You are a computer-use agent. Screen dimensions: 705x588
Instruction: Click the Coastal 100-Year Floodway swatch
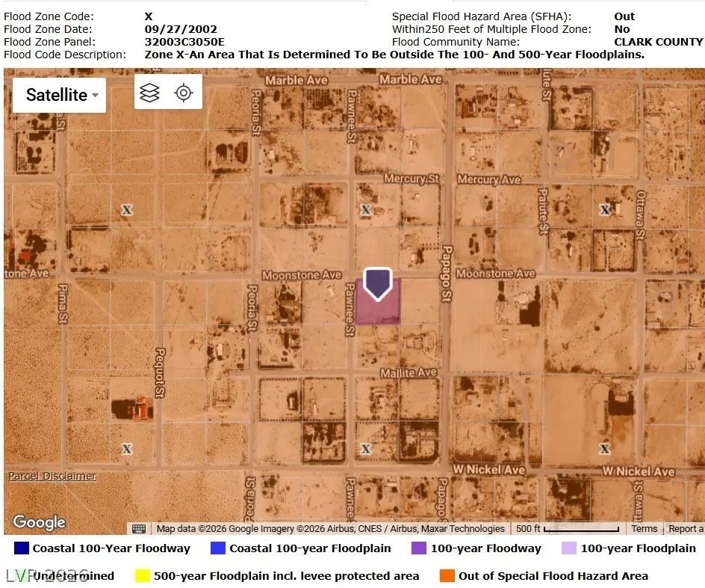coord(22,548)
